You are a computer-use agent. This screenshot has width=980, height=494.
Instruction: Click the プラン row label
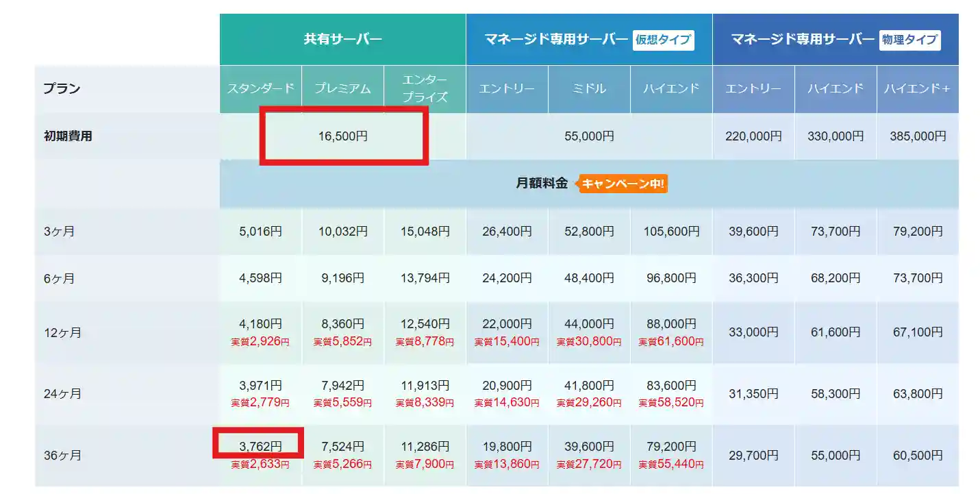pyautogui.click(x=62, y=88)
